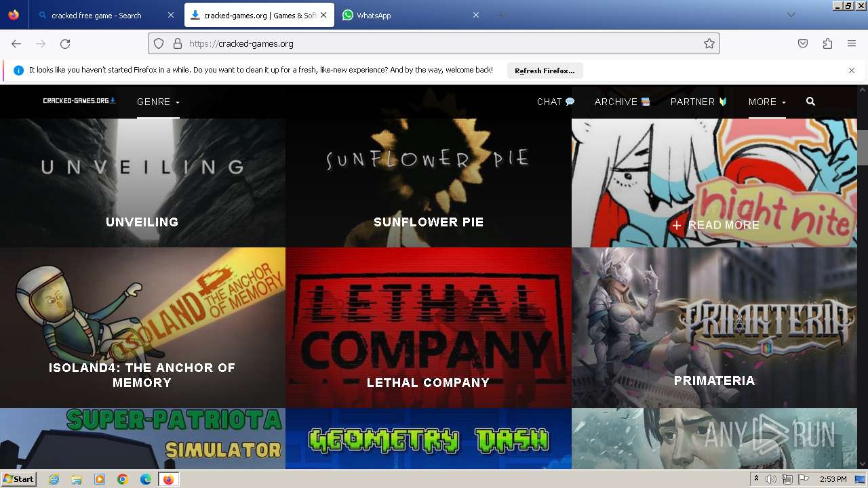
Task: Bookmark this page with the star icon
Action: tap(709, 43)
